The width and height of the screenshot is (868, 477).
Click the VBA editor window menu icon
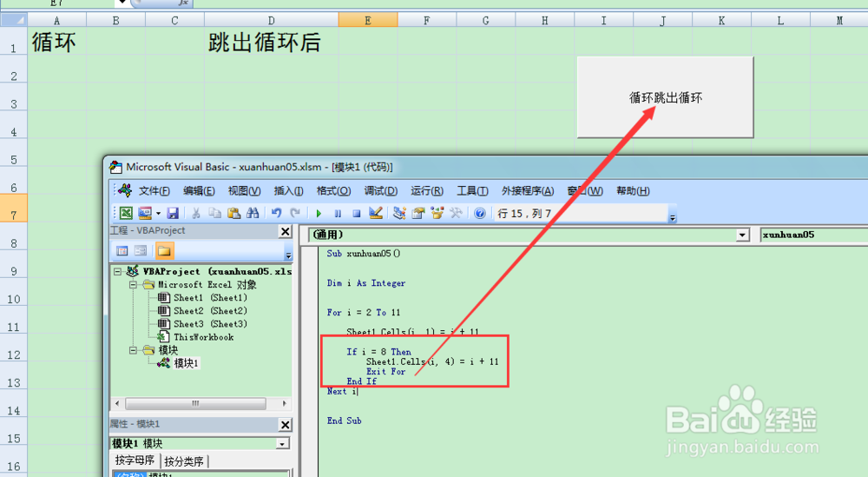pos(124,190)
